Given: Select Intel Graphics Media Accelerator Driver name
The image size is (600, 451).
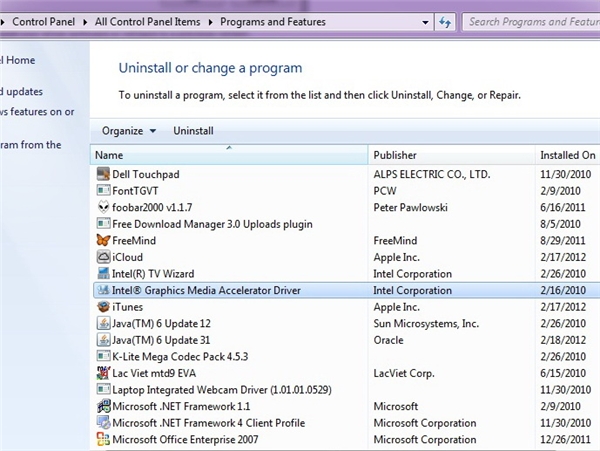Looking at the screenshot, I should (206, 290).
